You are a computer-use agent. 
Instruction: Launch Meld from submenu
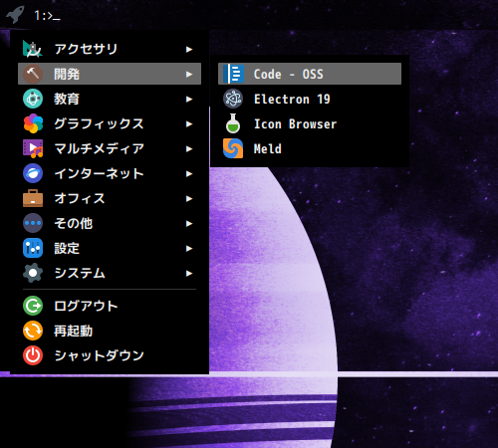[x=310, y=148]
